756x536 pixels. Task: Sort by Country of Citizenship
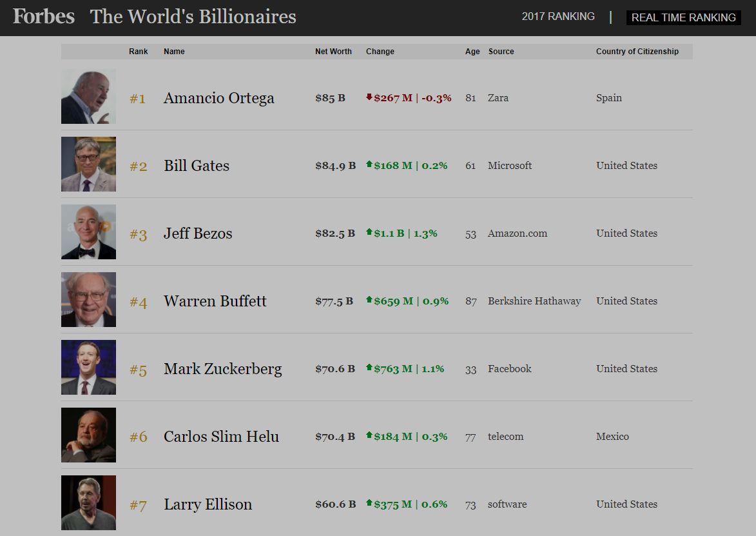tap(637, 51)
